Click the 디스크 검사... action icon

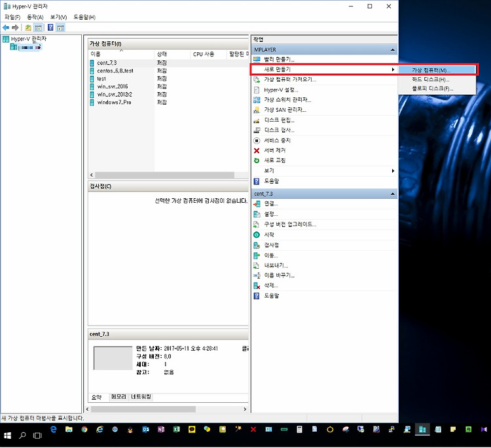pos(257,130)
